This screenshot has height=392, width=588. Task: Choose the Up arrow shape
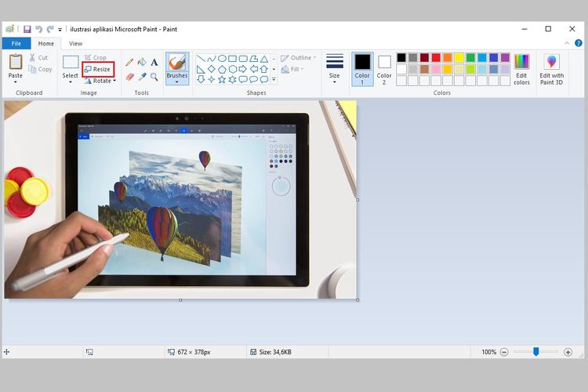tap(264, 69)
